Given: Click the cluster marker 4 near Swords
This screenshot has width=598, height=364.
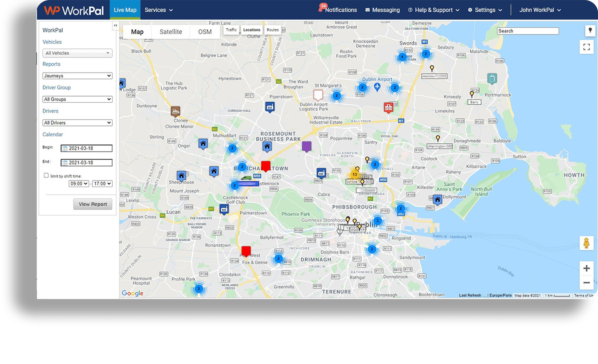Looking at the screenshot, I should click(402, 57).
